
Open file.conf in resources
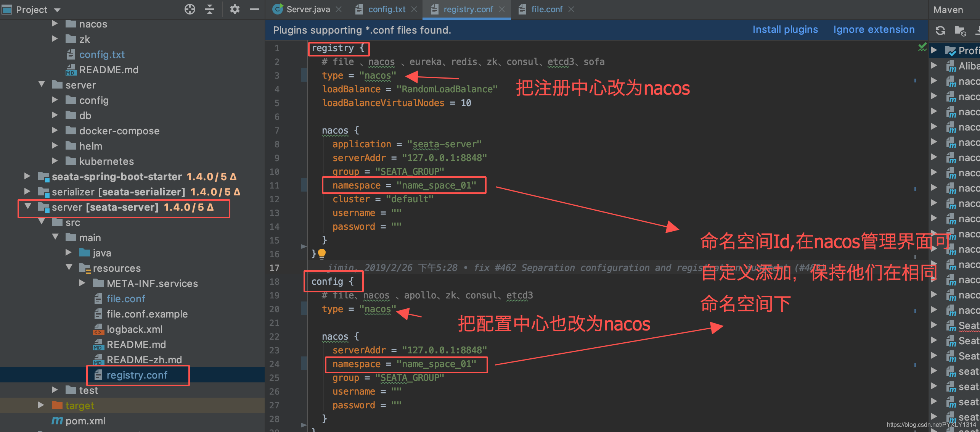click(x=126, y=299)
